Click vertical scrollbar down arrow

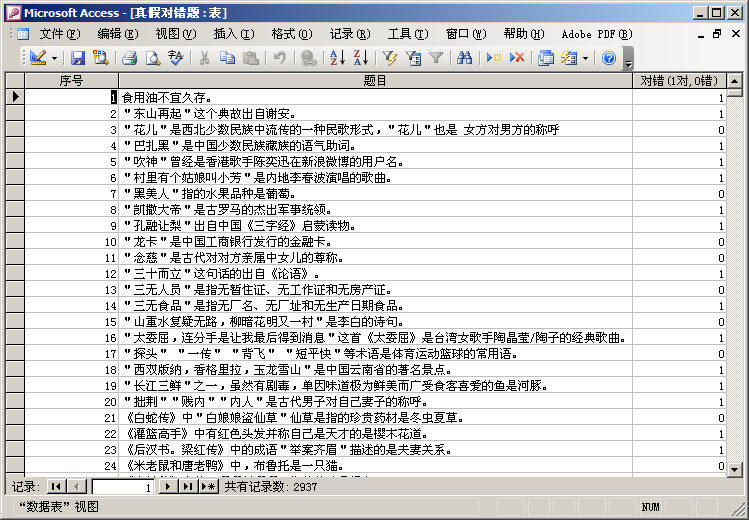pos(734,469)
